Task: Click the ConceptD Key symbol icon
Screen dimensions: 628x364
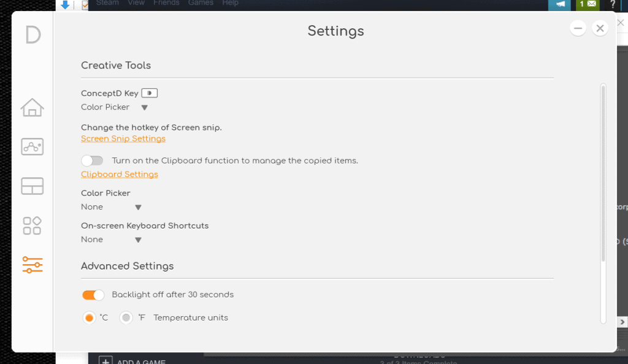Action: click(150, 93)
